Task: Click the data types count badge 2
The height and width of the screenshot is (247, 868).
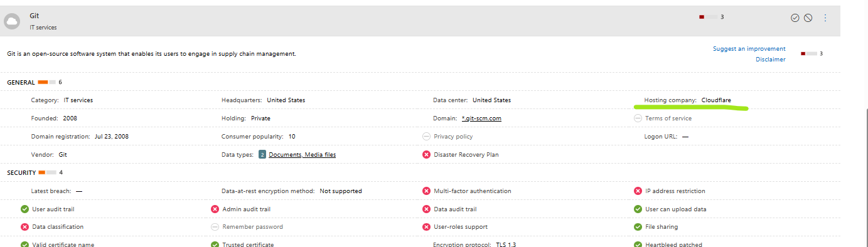Action: pyautogui.click(x=262, y=154)
